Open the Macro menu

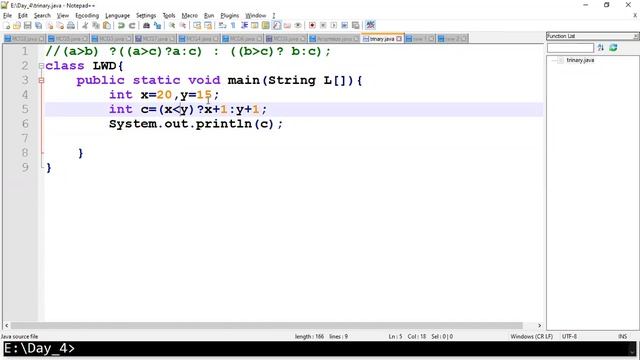tap(189, 16)
